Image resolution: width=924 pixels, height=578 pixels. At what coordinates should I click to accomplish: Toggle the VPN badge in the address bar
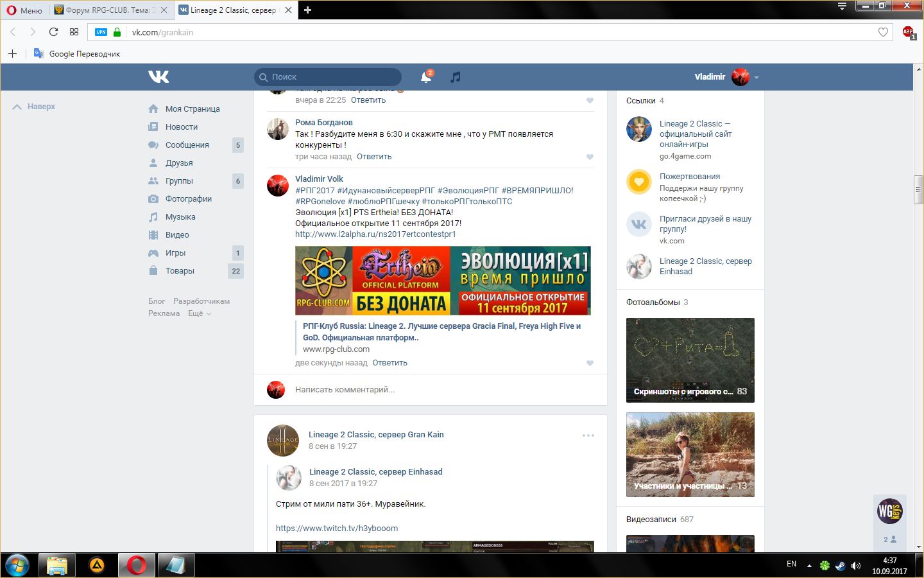pos(101,32)
